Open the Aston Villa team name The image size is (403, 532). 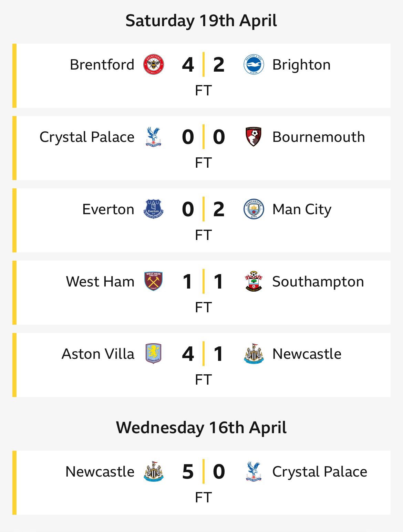coord(98,354)
